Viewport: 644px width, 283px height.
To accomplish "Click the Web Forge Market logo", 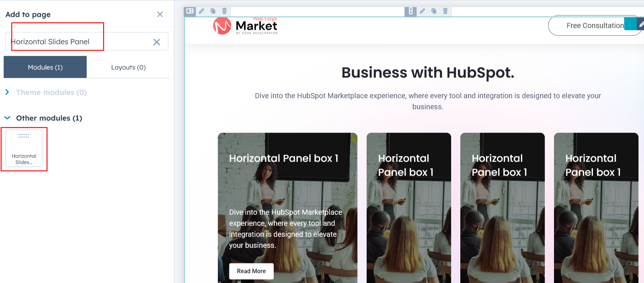I will click(x=245, y=26).
